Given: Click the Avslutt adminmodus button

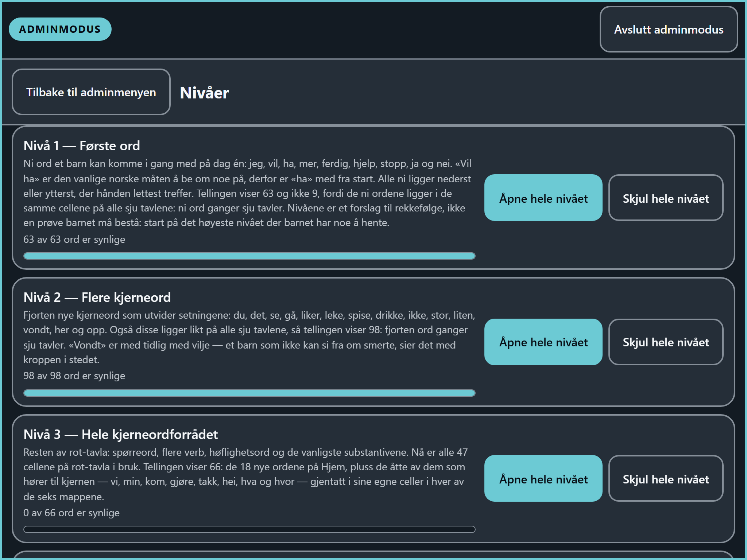Looking at the screenshot, I should click(x=669, y=29).
